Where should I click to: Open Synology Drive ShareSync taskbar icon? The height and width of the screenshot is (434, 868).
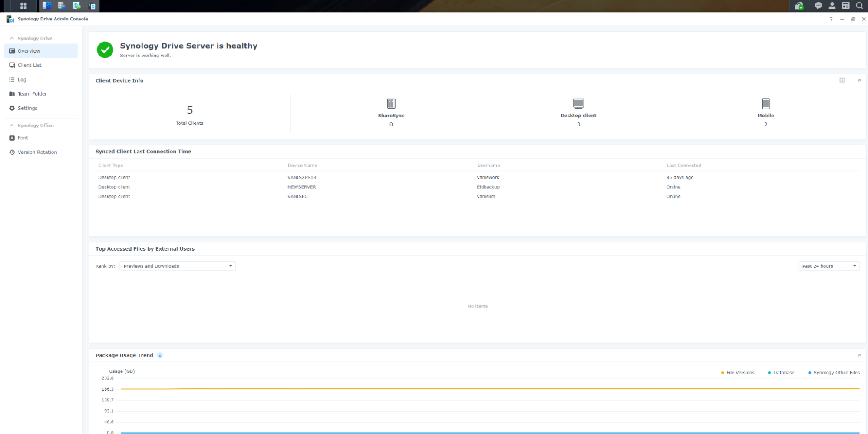coord(77,6)
